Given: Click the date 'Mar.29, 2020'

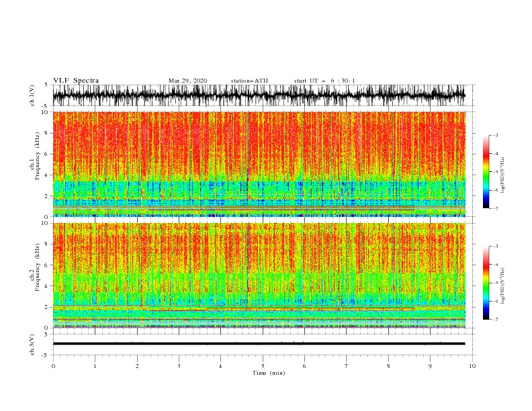Looking at the screenshot, I should pos(187,81).
